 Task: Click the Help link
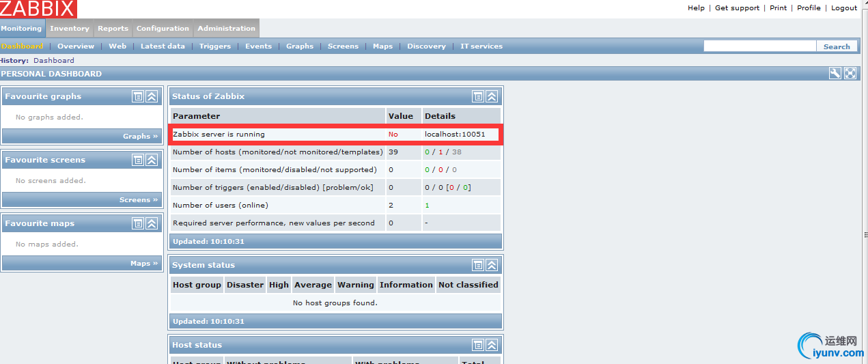(x=696, y=8)
